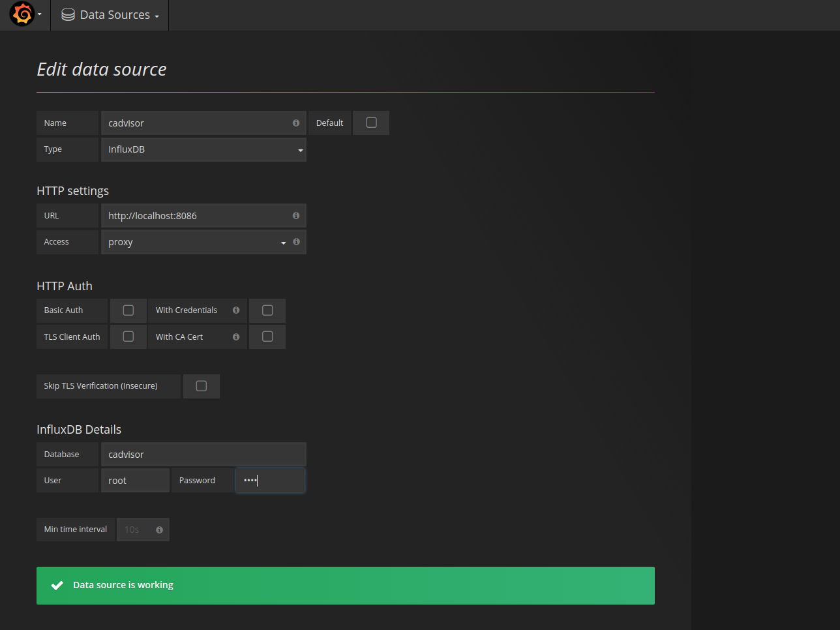Click the checkmark icon in success banner
The width and height of the screenshot is (840, 630).
(x=57, y=585)
